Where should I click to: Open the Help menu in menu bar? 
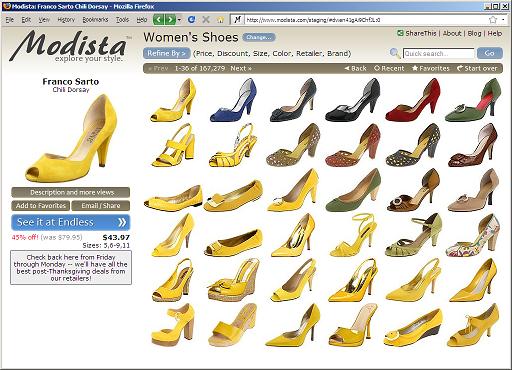(142, 20)
